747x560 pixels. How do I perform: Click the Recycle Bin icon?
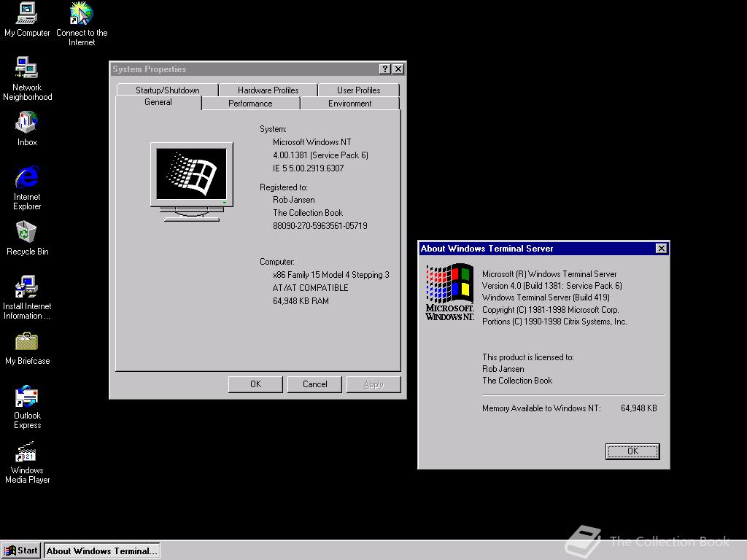27,238
